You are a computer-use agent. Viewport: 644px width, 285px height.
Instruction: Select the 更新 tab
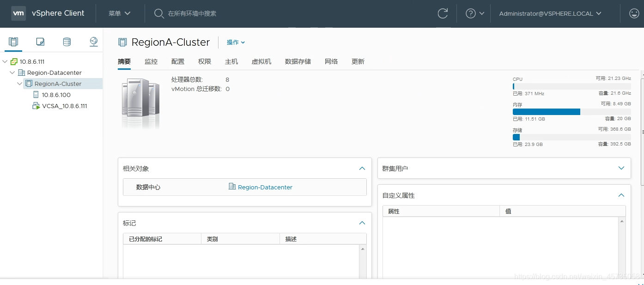[358, 61]
